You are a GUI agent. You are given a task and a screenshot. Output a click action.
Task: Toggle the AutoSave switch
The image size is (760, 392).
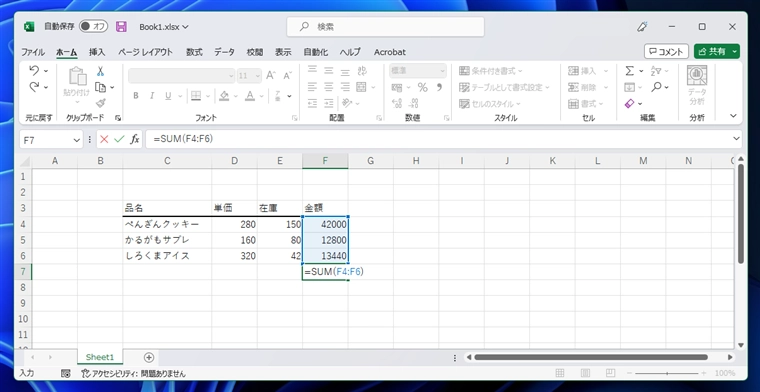tap(93, 27)
